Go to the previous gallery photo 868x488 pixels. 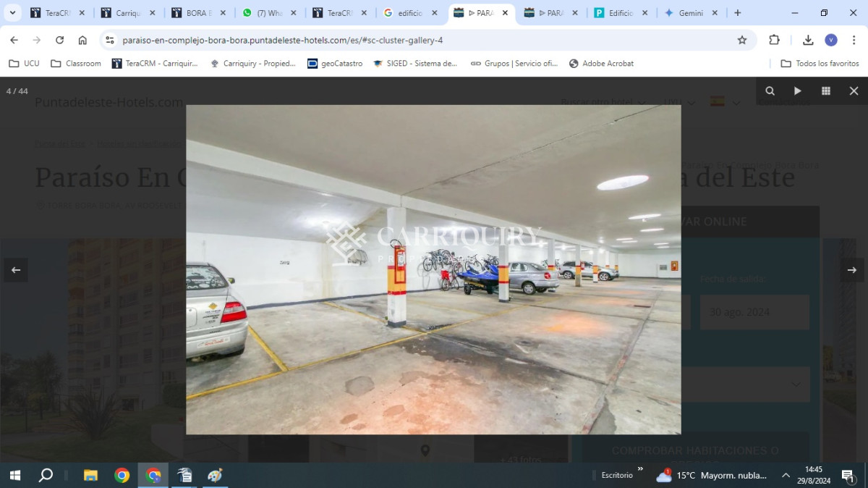pyautogui.click(x=16, y=270)
